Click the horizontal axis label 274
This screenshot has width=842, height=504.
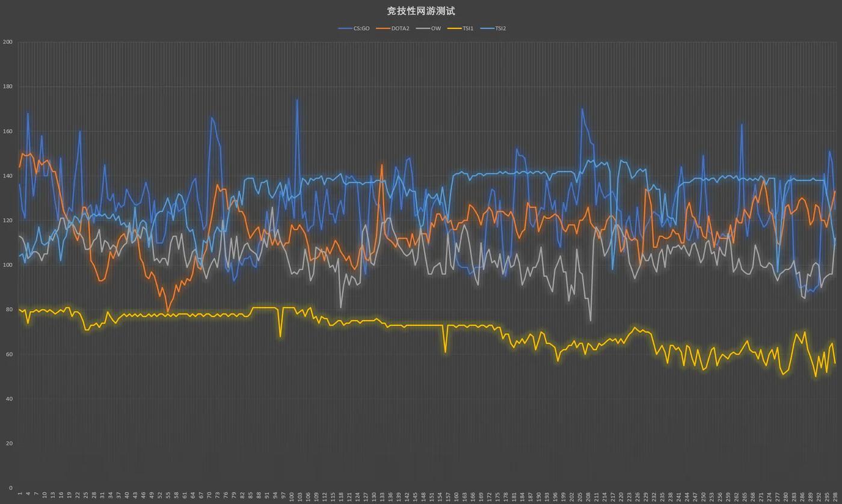tap(769, 496)
